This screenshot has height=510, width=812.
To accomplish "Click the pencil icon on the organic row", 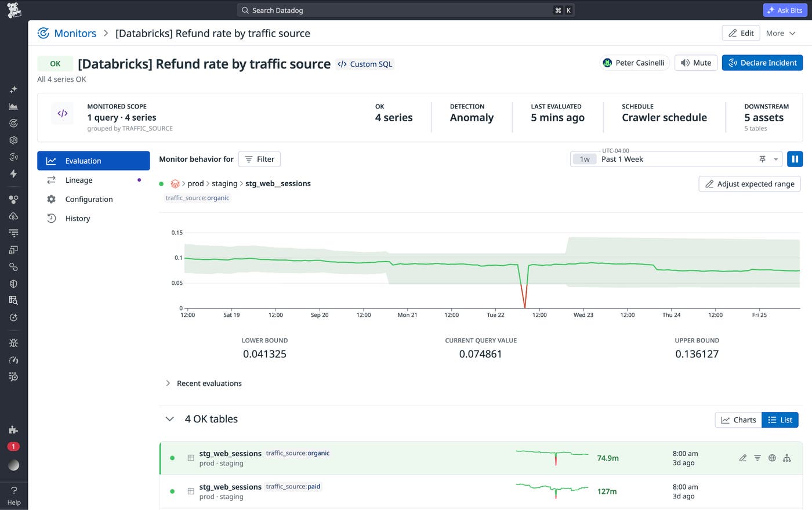I will [742, 458].
